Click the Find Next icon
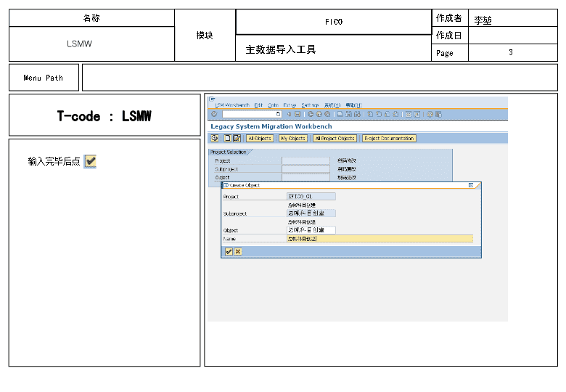The width and height of the screenshot is (566, 392). pos(357,114)
